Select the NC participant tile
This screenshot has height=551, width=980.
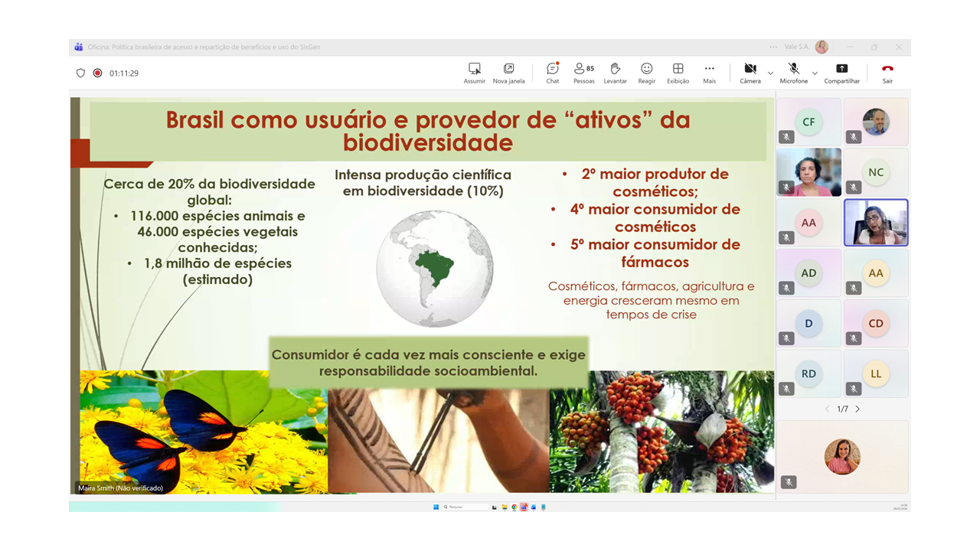tap(876, 172)
